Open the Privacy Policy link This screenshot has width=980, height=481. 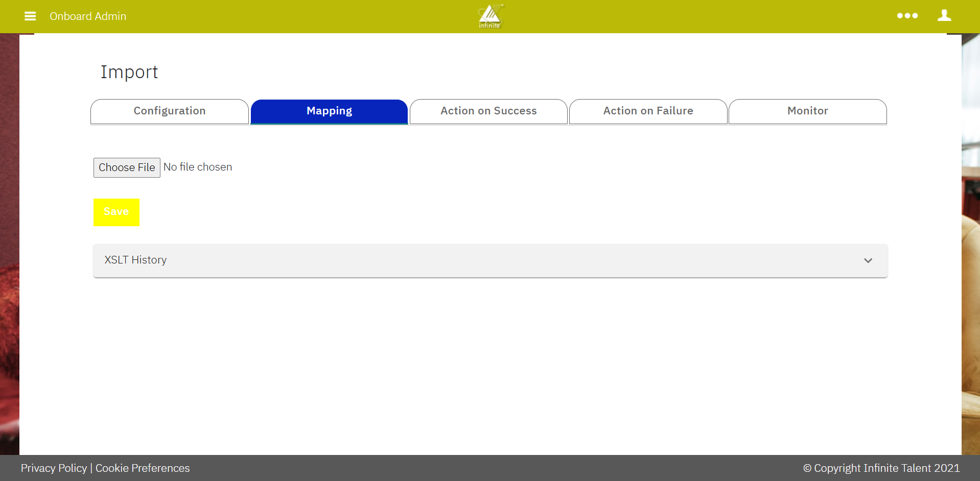54,468
